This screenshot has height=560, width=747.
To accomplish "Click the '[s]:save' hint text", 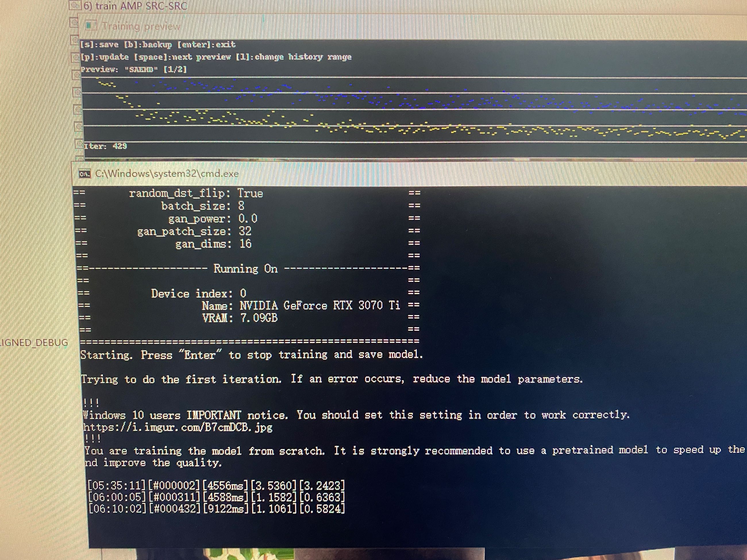I will (99, 45).
